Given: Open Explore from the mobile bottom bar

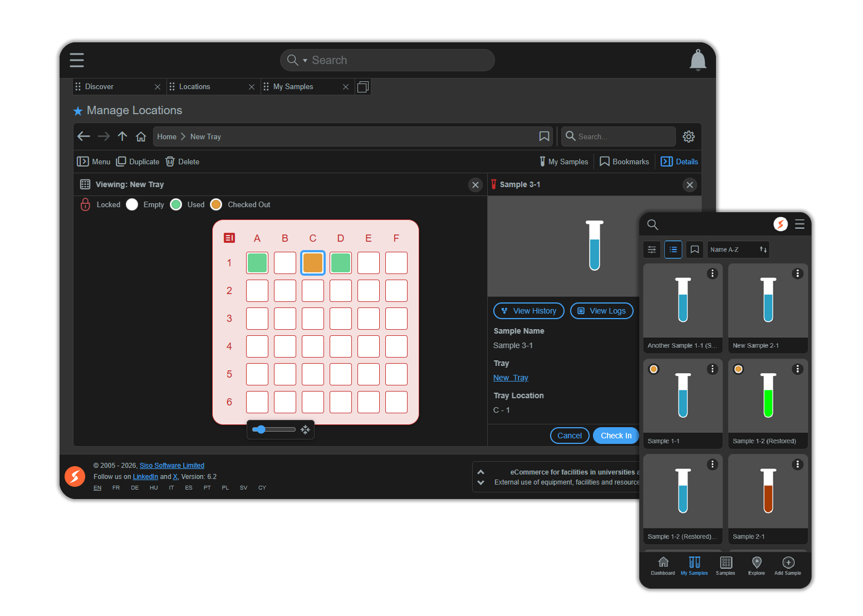Looking at the screenshot, I should pos(756,566).
